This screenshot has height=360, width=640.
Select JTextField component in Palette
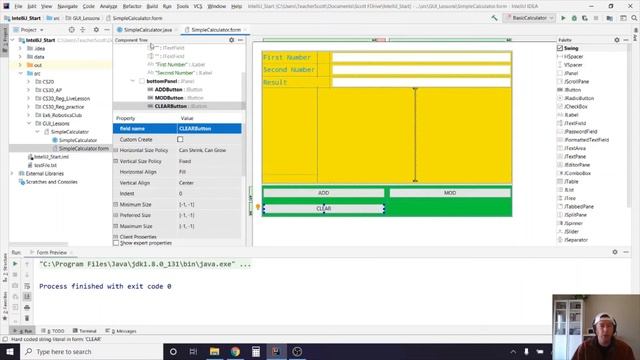(x=575, y=123)
